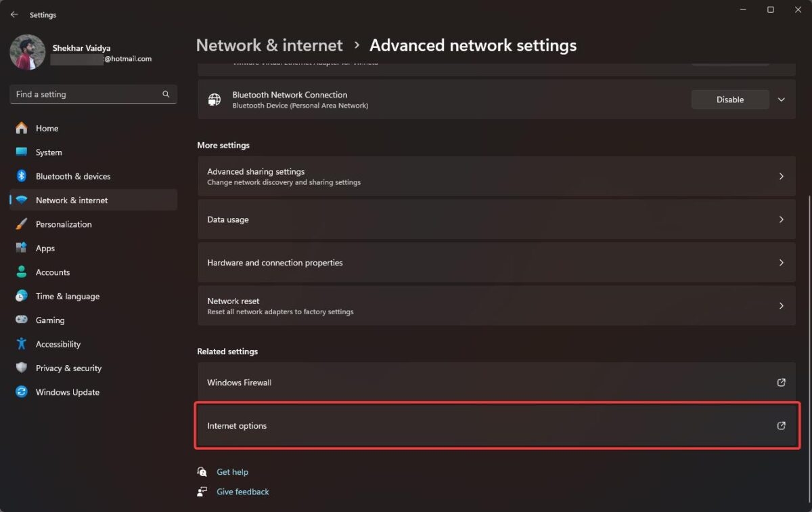812x512 pixels.
Task: Launch Internet options
Action: click(x=496, y=425)
